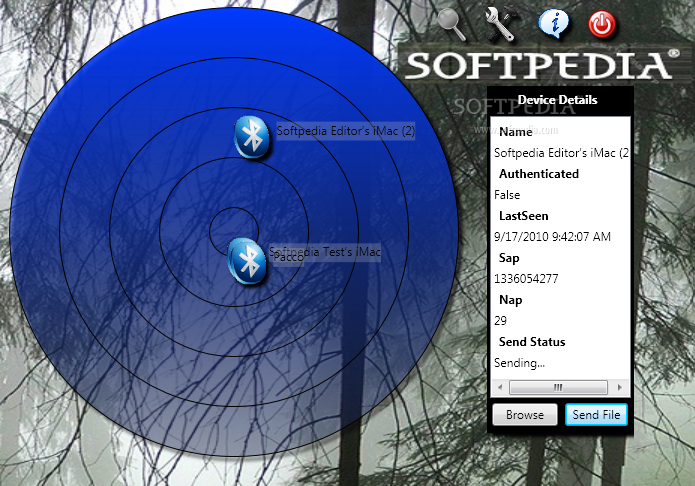Click the red power exit icon
The height and width of the screenshot is (486, 695).
(601, 24)
